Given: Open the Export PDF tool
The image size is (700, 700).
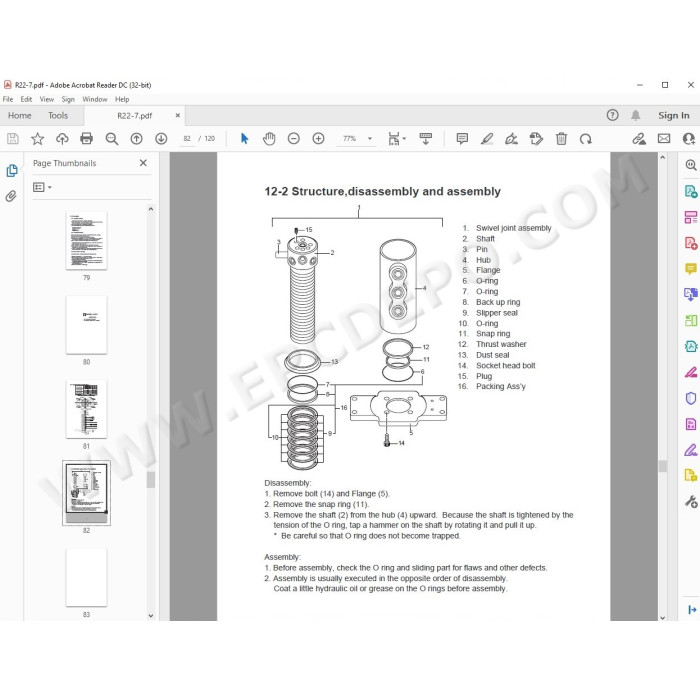Looking at the screenshot, I should (691, 192).
